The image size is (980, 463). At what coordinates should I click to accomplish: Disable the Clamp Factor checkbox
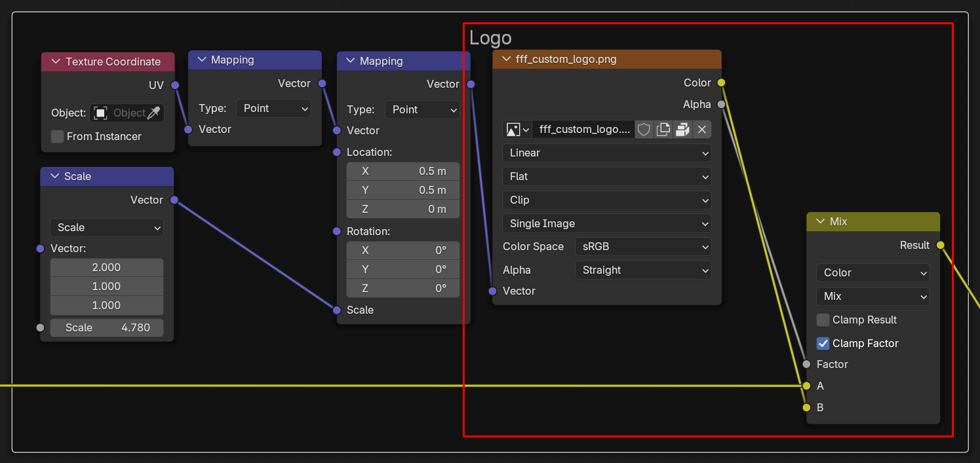point(823,343)
